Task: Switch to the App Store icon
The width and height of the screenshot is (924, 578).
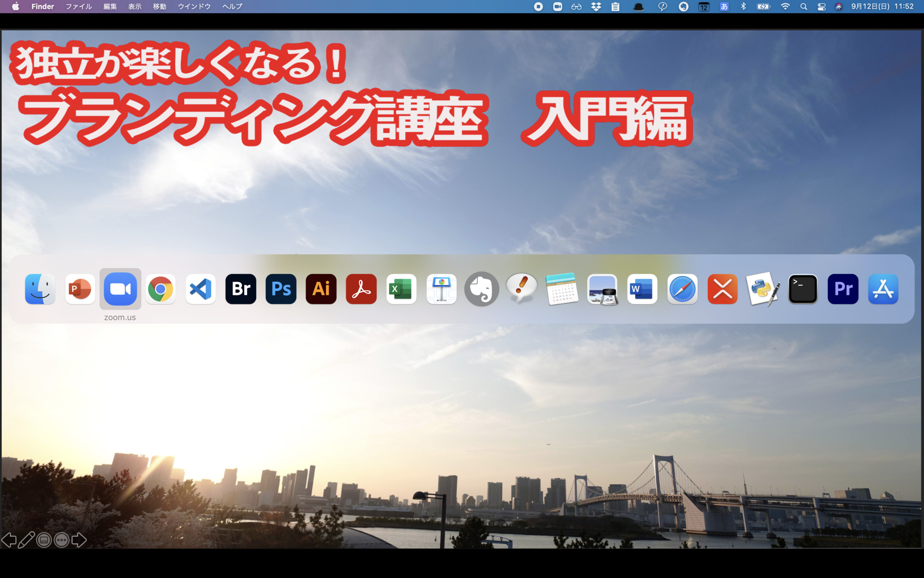Action: (883, 289)
